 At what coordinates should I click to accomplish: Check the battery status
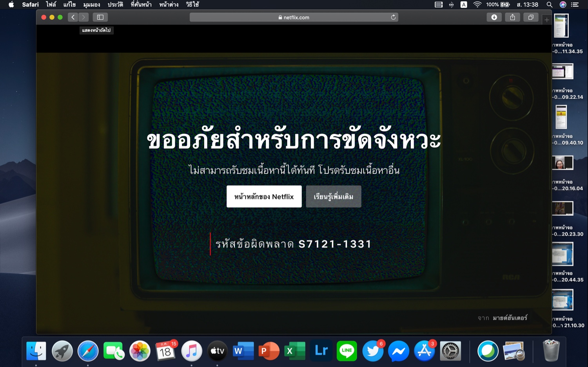(498, 5)
